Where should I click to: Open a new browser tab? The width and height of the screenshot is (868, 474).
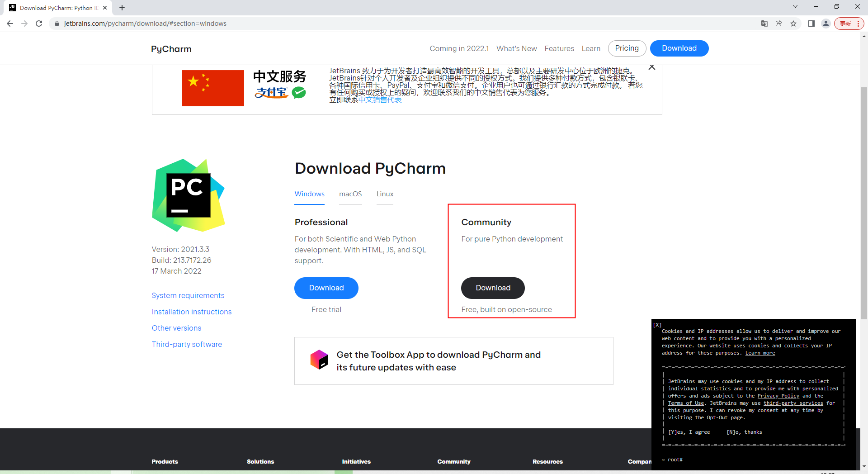click(x=122, y=8)
